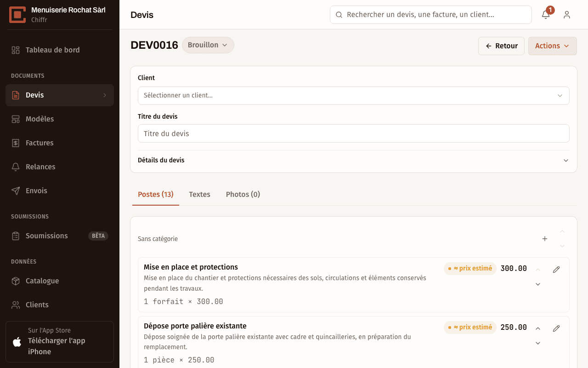Click the Envois paper plane icon
Image resolution: width=588 pixels, height=368 pixels.
click(x=16, y=191)
